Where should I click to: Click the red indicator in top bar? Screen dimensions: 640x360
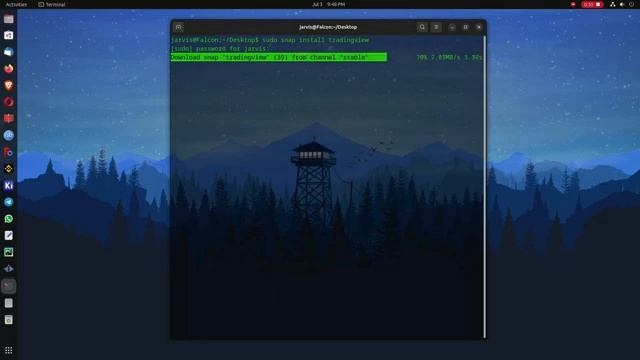[573, 4]
